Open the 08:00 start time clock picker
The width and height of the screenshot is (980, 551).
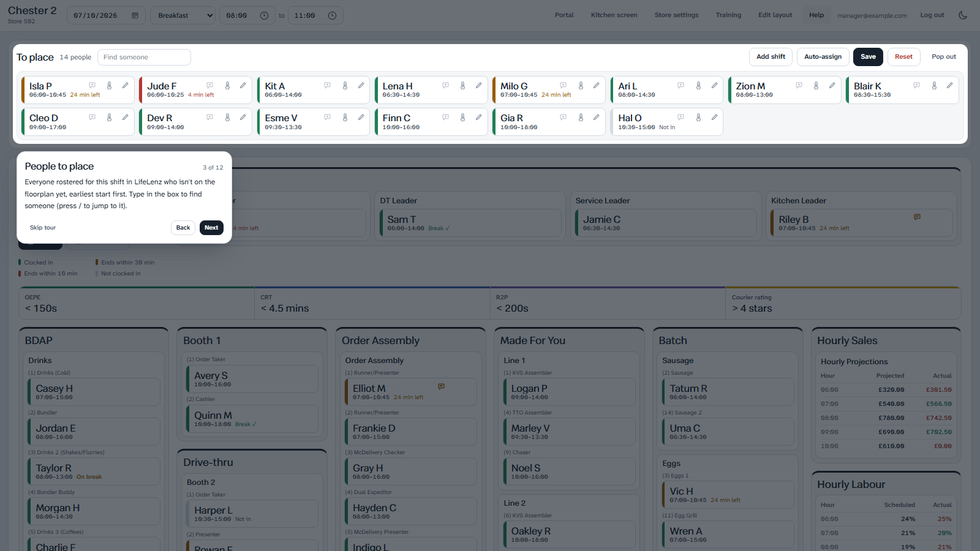[264, 15]
